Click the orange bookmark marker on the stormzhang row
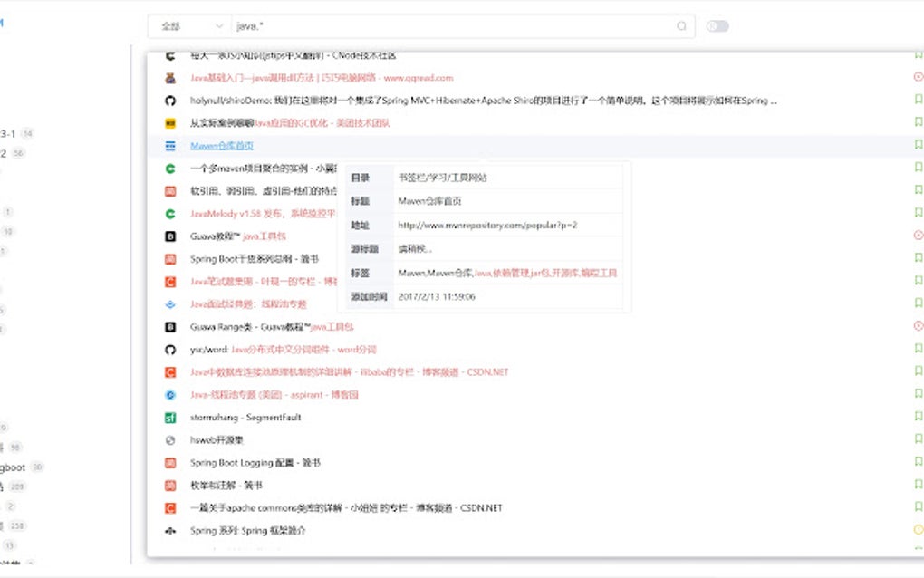This screenshot has width=924, height=578. (x=919, y=418)
